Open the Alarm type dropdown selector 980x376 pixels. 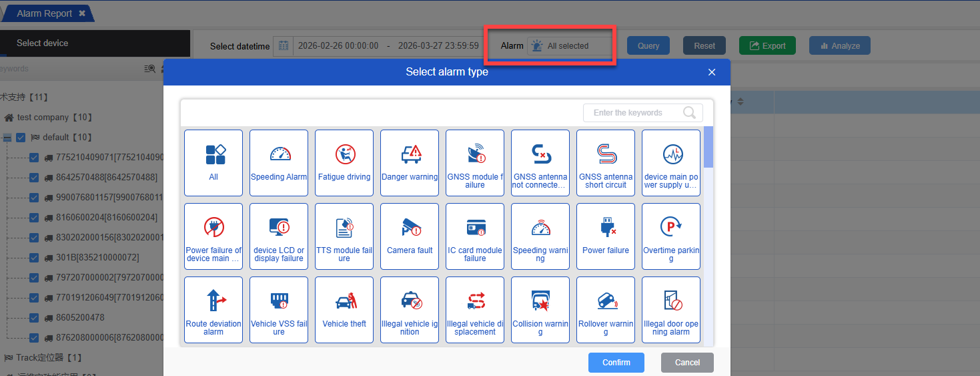tap(568, 46)
